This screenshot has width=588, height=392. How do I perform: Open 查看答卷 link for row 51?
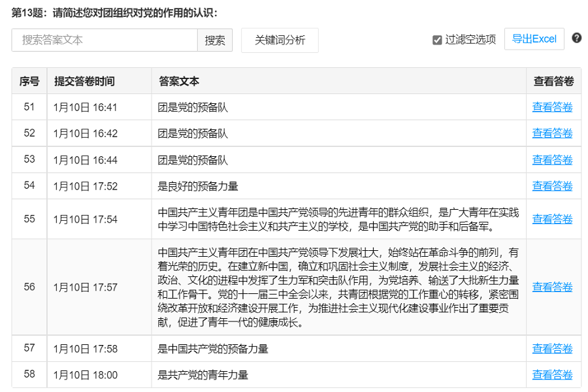(x=552, y=107)
